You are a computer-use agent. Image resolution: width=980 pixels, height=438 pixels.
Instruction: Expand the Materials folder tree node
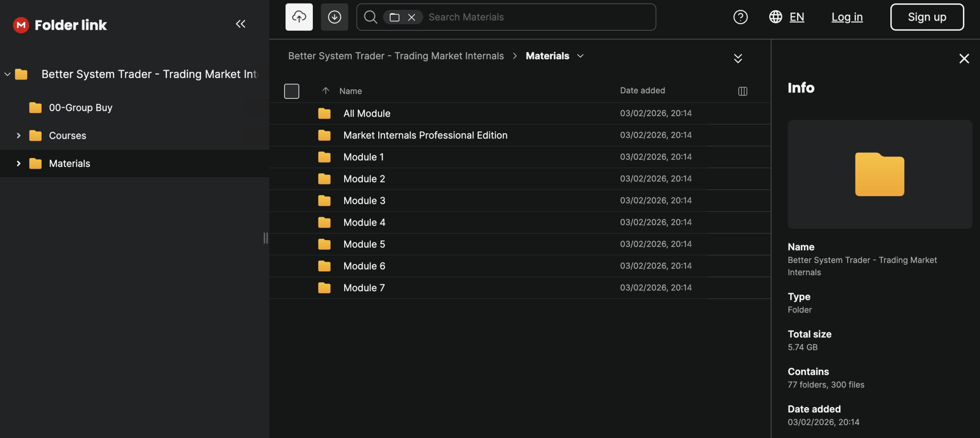[18, 163]
